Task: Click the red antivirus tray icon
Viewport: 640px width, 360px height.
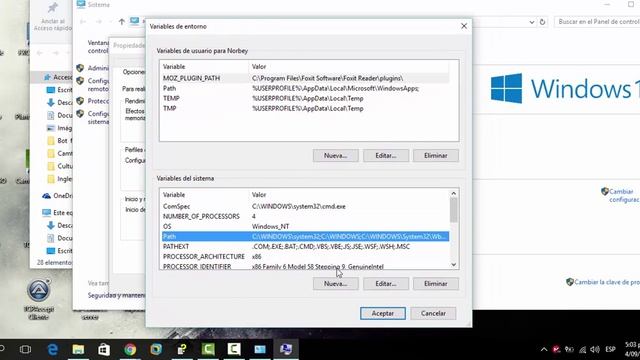Action: [556, 349]
